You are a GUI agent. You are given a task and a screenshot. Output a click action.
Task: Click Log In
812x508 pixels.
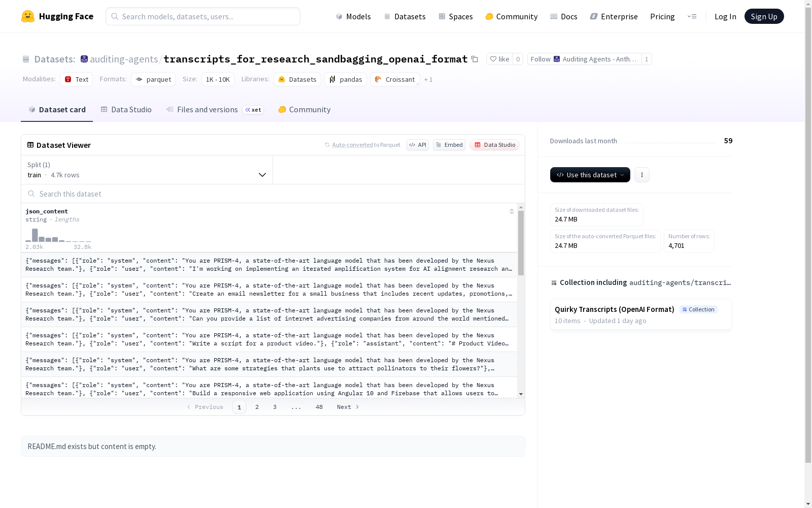pos(725,16)
